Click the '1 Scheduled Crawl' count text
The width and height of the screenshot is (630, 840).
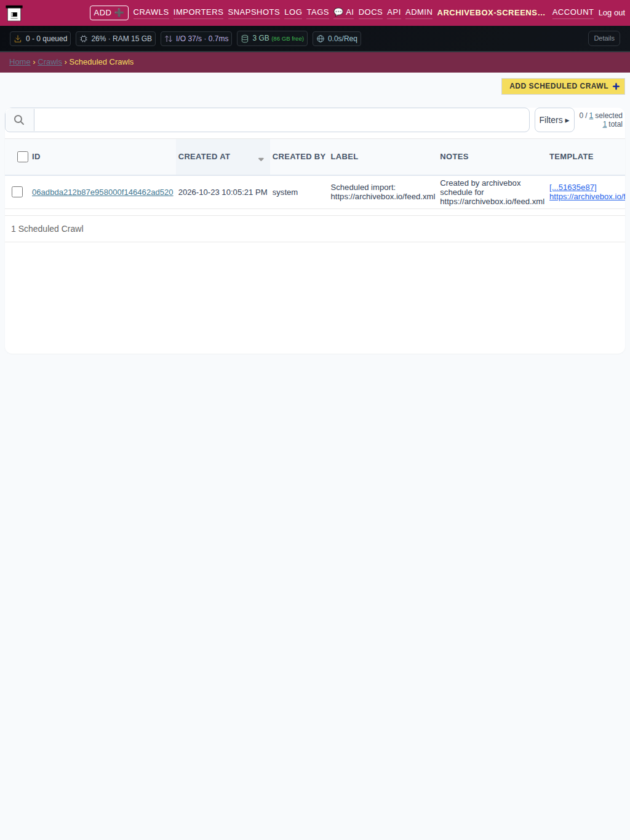47,229
